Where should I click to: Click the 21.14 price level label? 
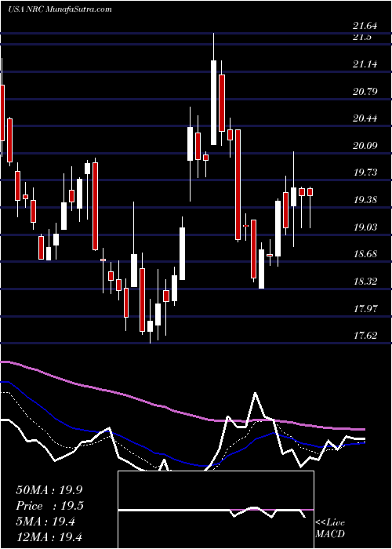(365, 64)
